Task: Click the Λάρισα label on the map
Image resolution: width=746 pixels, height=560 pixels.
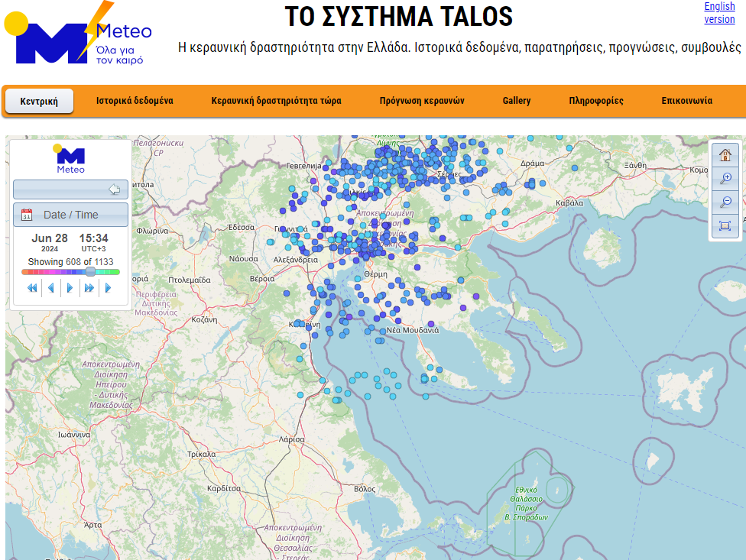Action: click(291, 439)
